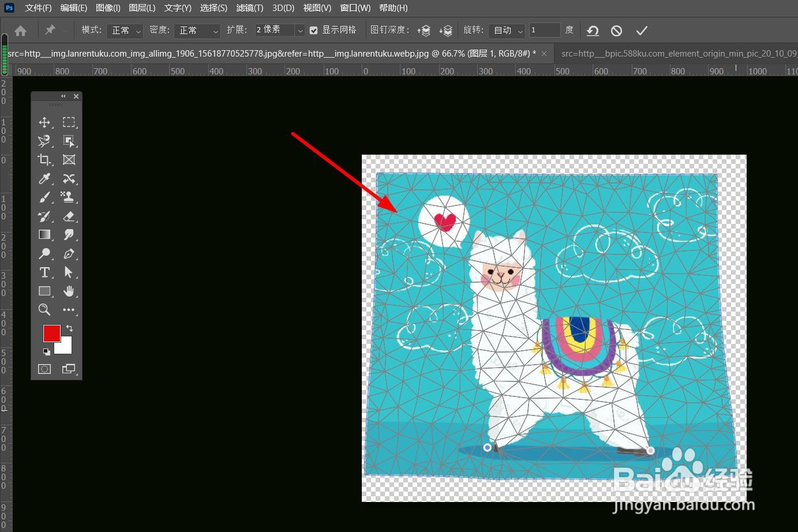Select the Smudge tool
This screenshot has width=798, height=532.
point(69,235)
